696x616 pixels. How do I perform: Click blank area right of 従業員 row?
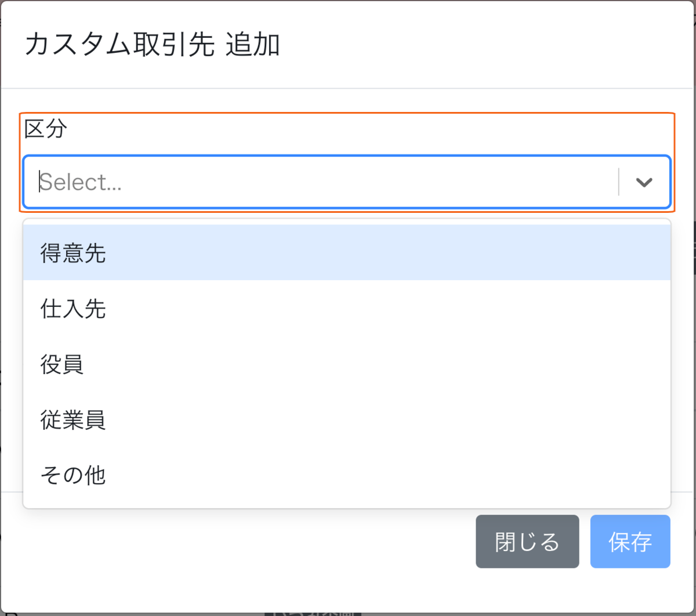tap(389, 420)
